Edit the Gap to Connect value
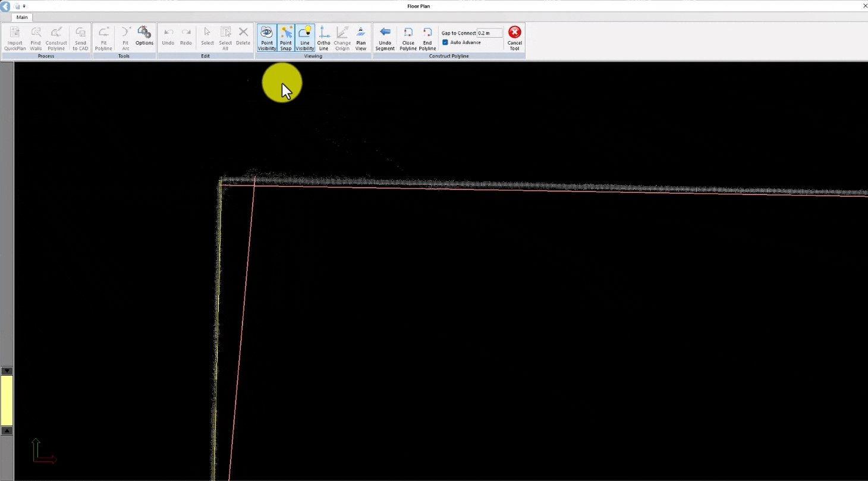Viewport: 868px width, 481px height. coord(489,33)
